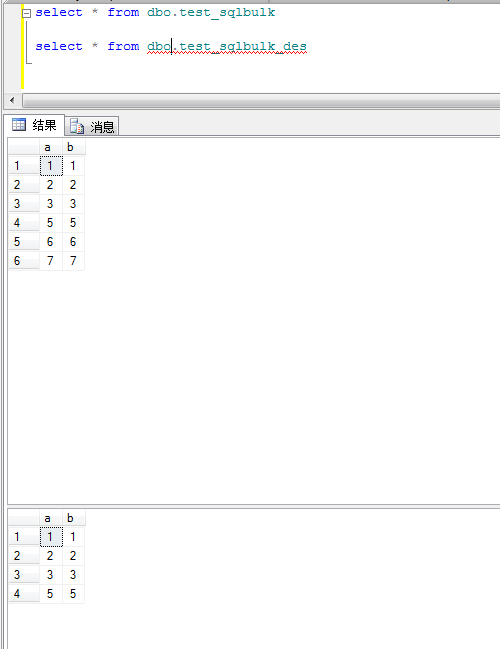Click cell b value 3 in first grid
This screenshot has height=649, width=500.
tap(74, 204)
